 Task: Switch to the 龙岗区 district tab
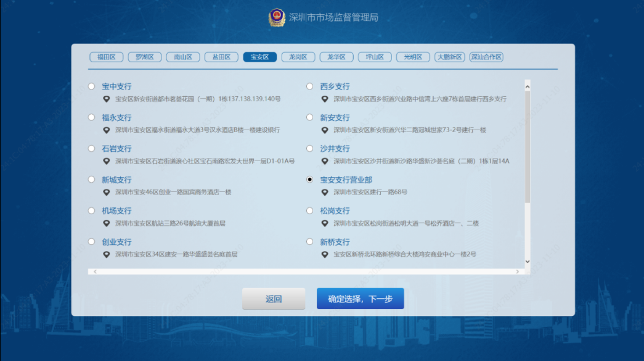point(298,57)
